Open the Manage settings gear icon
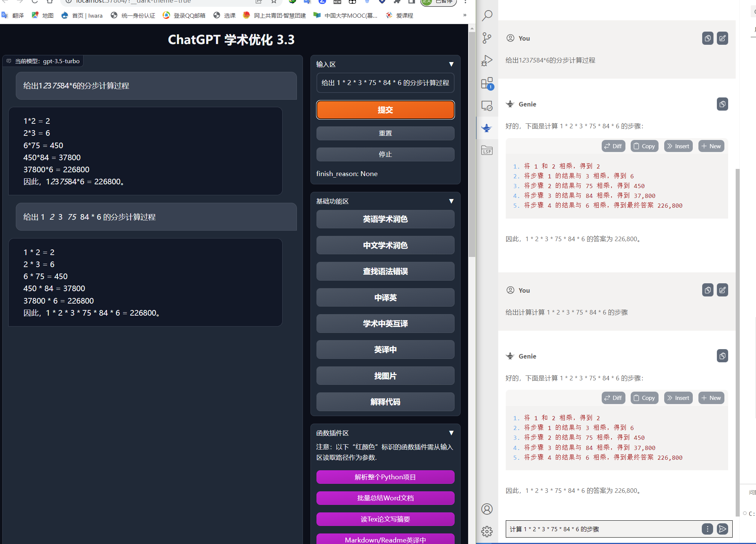This screenshot has width=756, height=544. pyautogui.click(x=487, y=531)
